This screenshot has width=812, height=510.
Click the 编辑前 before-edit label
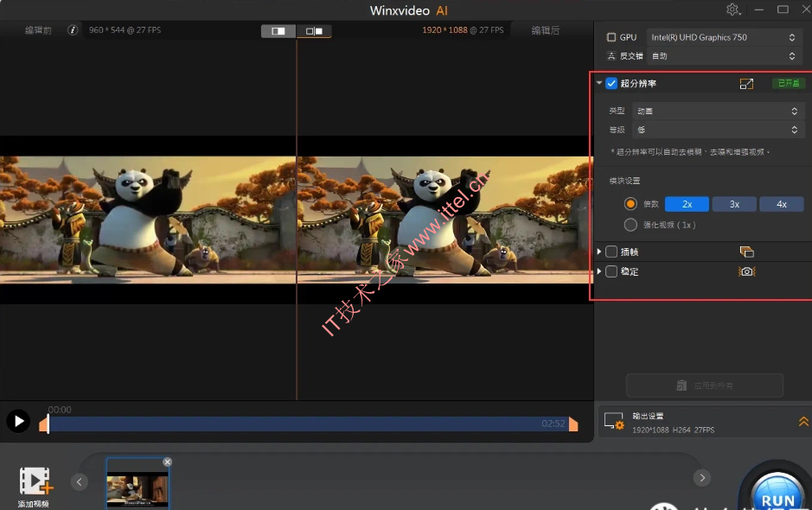pos(39,30)
